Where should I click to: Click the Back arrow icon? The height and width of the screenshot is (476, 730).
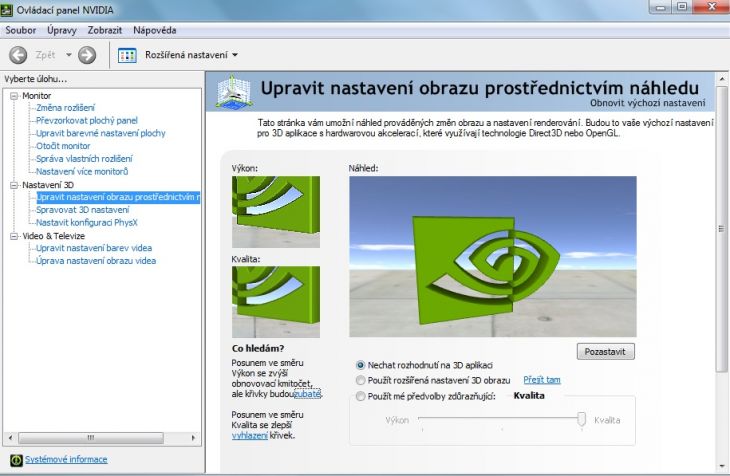coord(18,55)
